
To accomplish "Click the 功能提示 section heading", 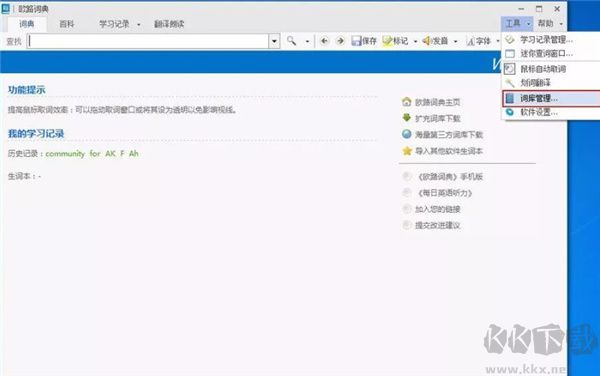I will (26, 90).
